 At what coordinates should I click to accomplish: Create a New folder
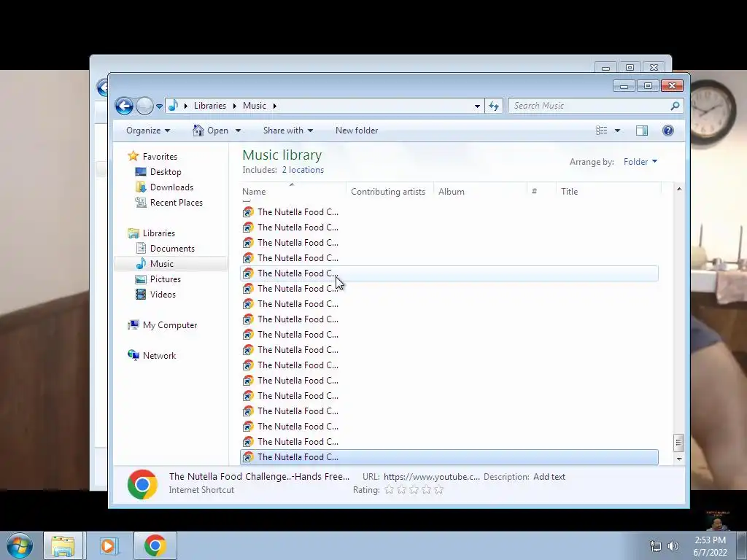coord(356,131)
